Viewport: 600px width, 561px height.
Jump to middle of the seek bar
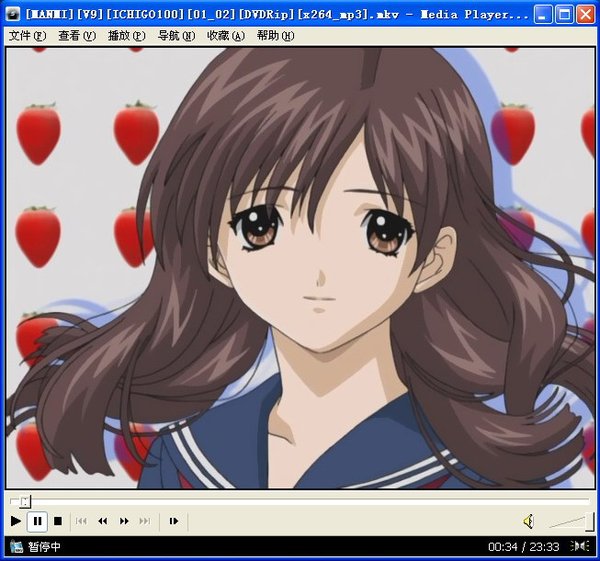(x=300, y=501)
